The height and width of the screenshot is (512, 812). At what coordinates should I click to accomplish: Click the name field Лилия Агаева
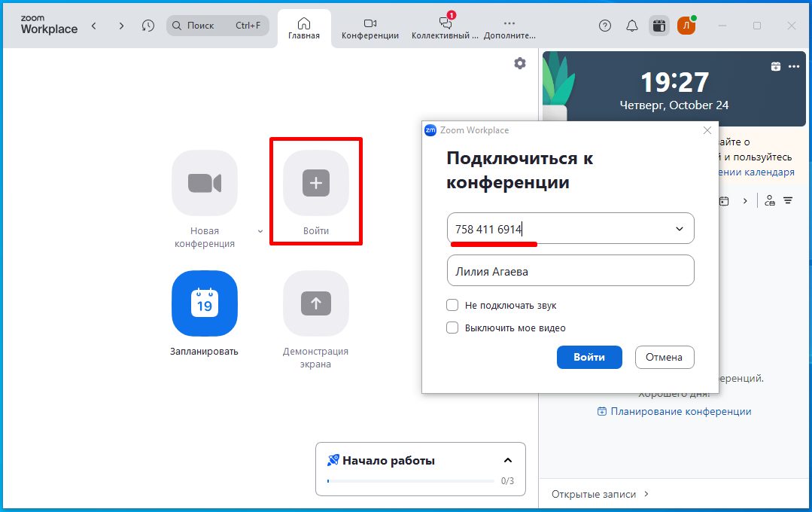570,270
